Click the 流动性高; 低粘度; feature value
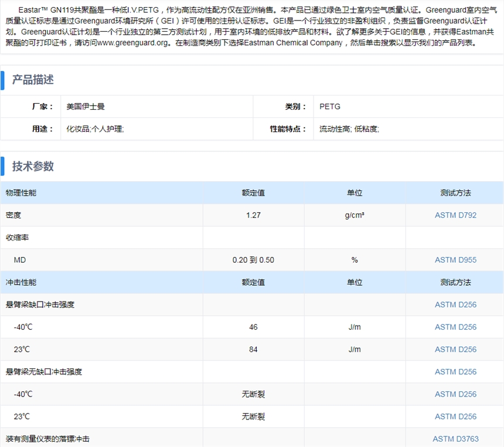Viewport: 504px width, 447px height. (x=349, y=129)
